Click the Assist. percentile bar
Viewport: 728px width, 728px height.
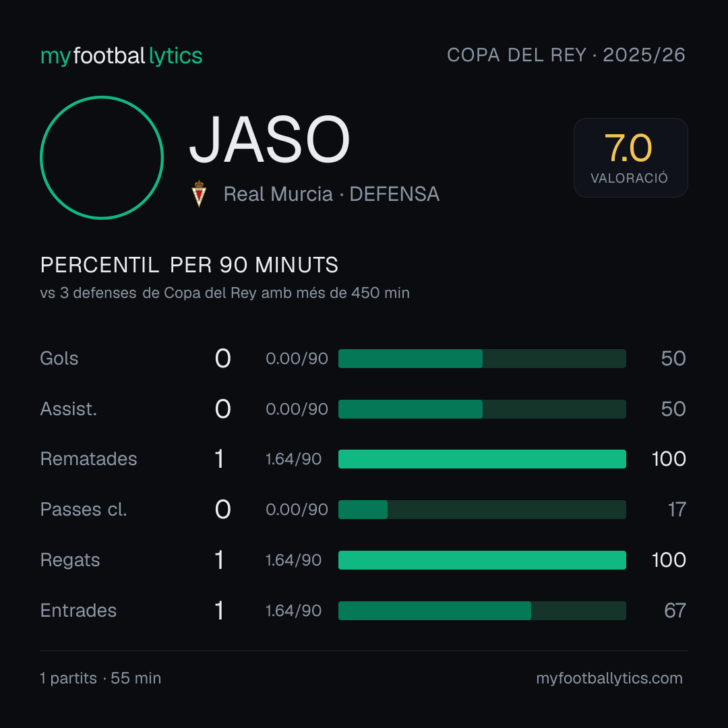(x=482, y=409)
